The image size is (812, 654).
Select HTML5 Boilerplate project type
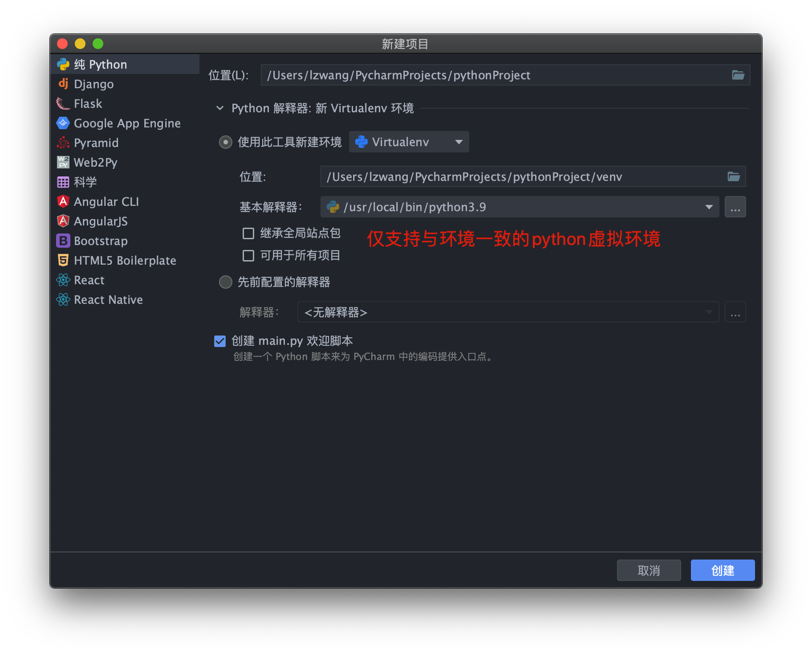(x=125, y=260)
